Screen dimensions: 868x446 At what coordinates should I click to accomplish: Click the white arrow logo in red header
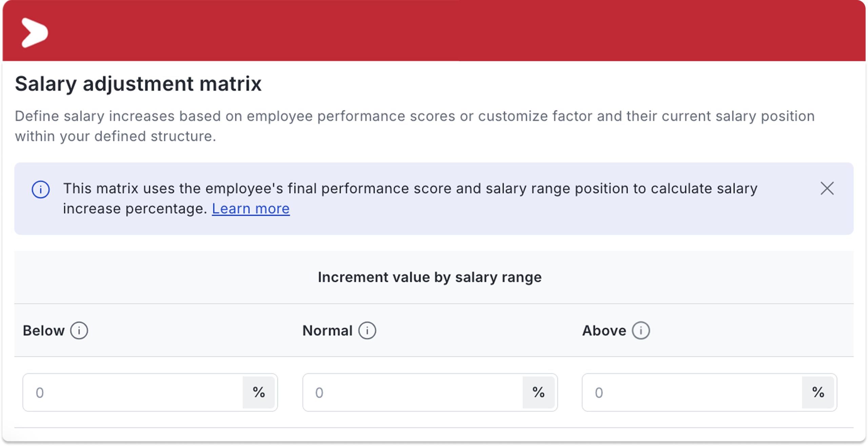[35, 33]
